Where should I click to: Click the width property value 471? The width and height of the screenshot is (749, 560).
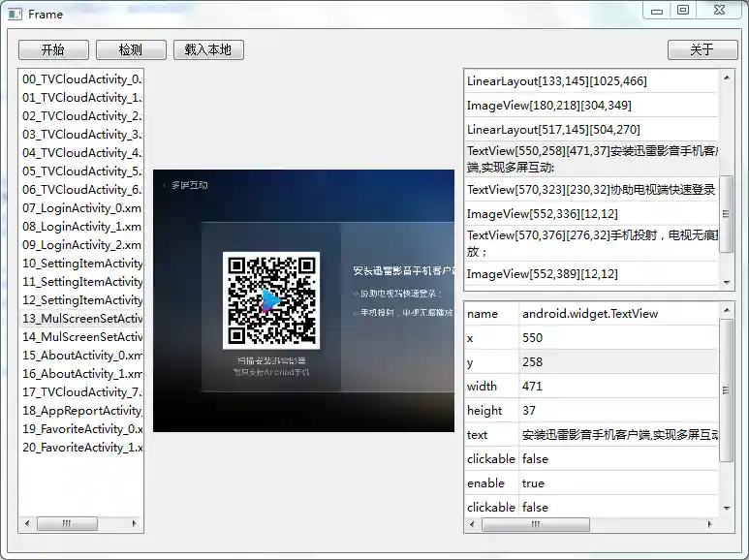pyautogui.click(x=620, y=387)
